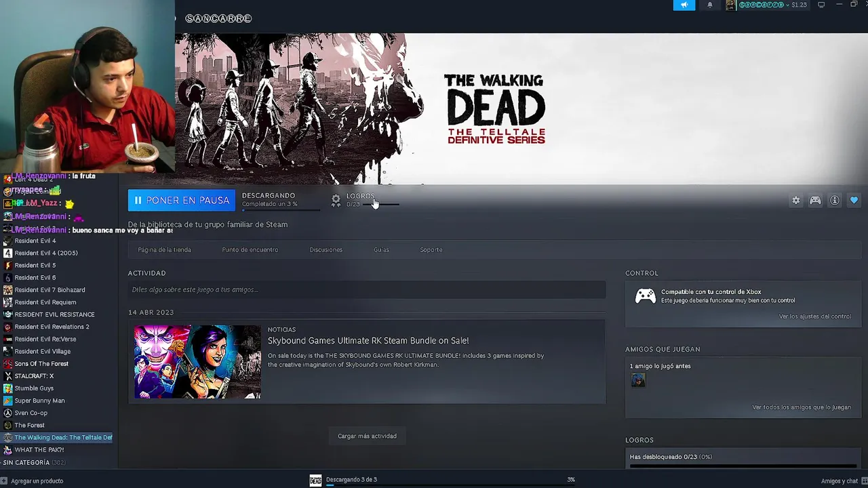Pause download with Poner en Pausa button
This screenshot has width=868, height=488.
pos(182,201)
